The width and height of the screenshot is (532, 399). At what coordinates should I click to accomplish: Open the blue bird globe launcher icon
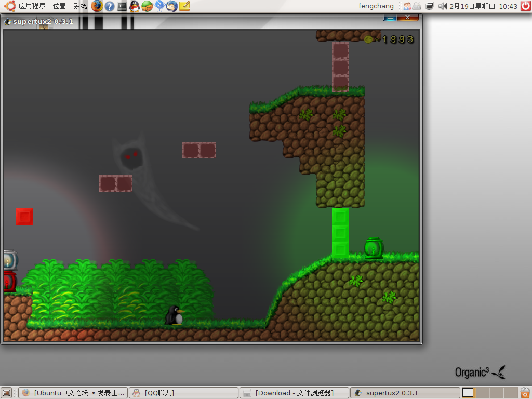[159, 6]
